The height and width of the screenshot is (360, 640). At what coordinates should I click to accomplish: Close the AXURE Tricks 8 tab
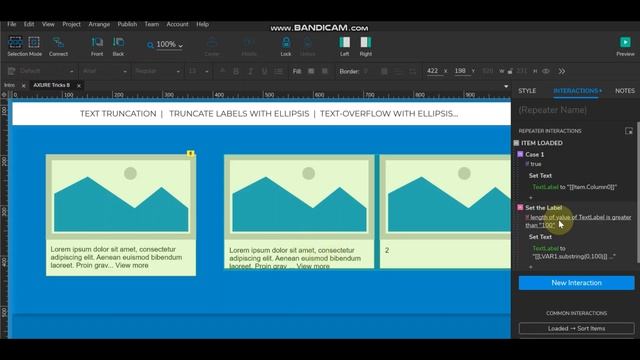pos(79,85)
